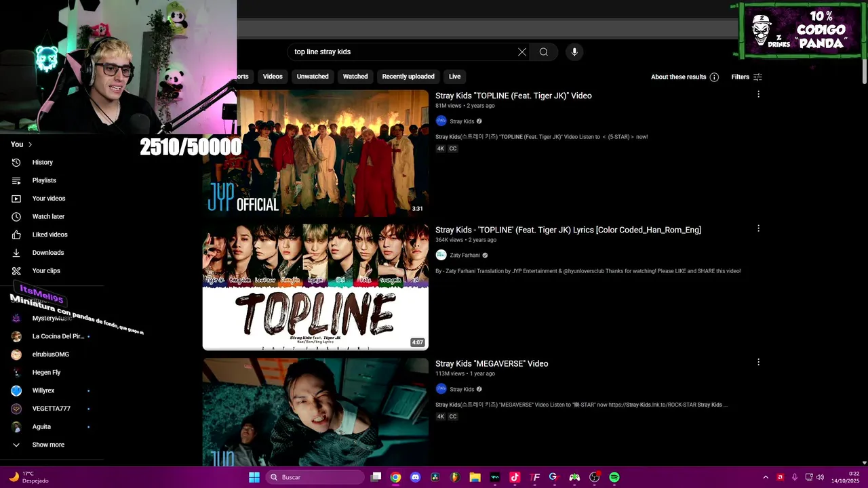Select the Watched filter chip
Image resolution: width=868 pixels, height=488 pixels.
tap(355, 77)
